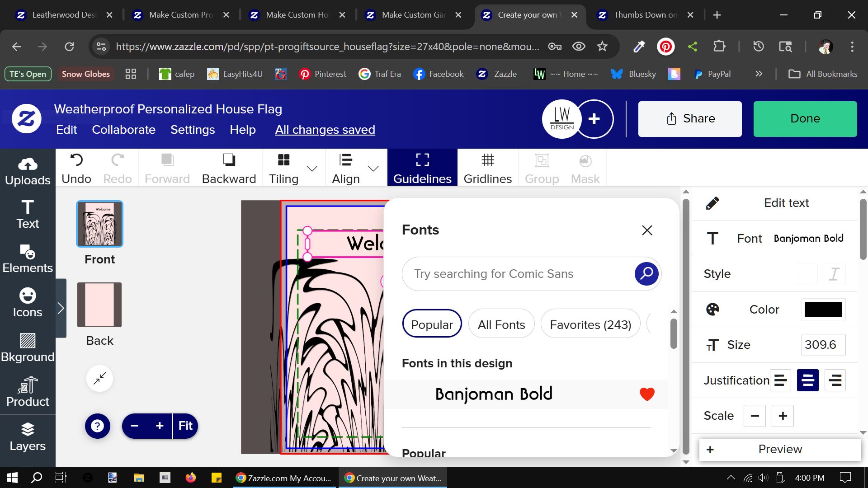
Task: Toggle Gridlines on
Action: pyautogui.click(x=488, y=168)
